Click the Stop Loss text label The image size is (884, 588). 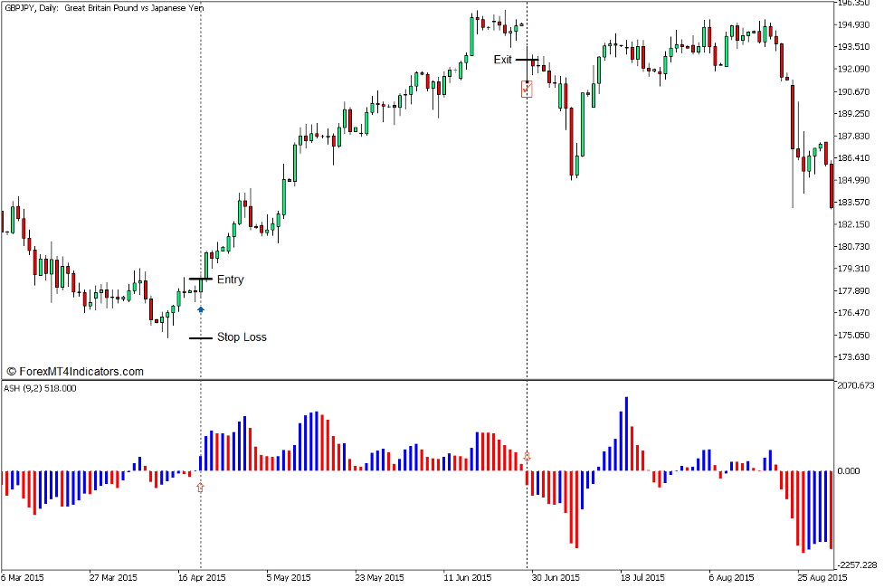coord(240,337)
